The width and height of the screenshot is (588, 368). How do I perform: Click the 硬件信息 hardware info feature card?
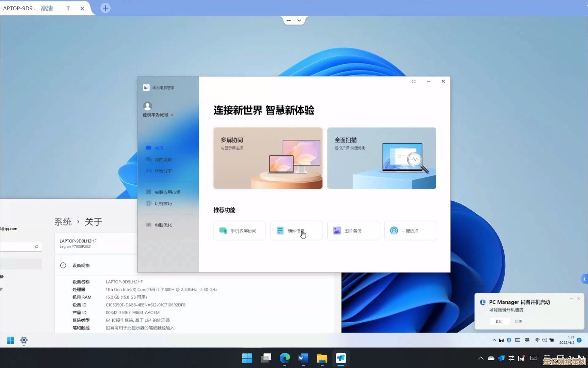[x=296, y=230]
